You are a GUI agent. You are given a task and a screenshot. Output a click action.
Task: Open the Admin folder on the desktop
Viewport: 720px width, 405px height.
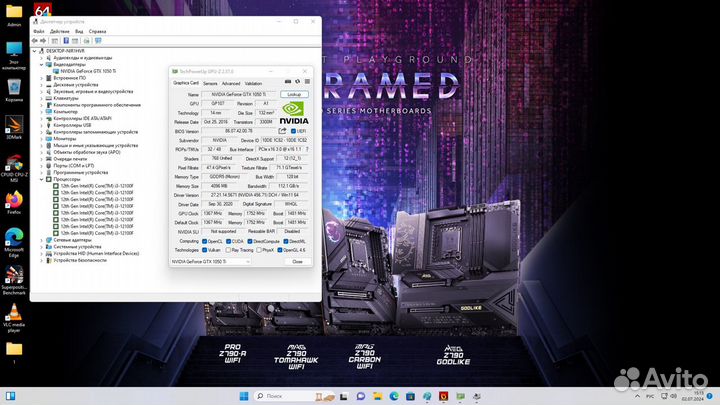(14, 14)
